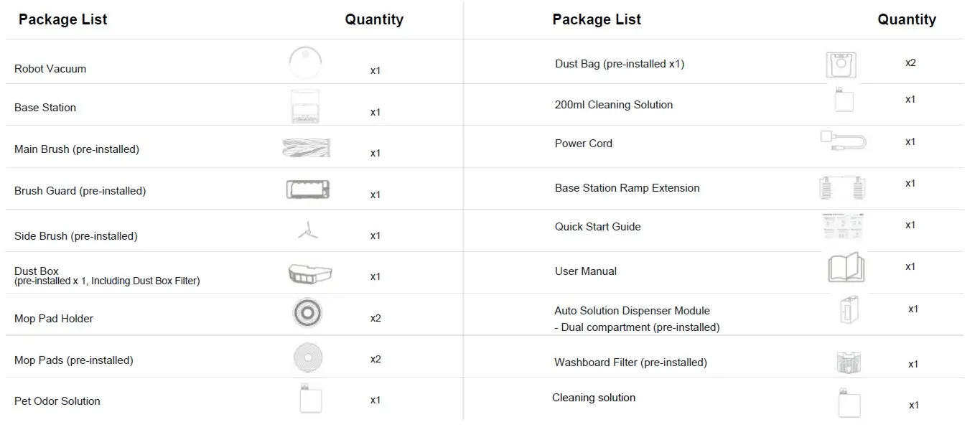Click the Base Station illustration
This screenshot has height=435, width=980.
[305, 106]
